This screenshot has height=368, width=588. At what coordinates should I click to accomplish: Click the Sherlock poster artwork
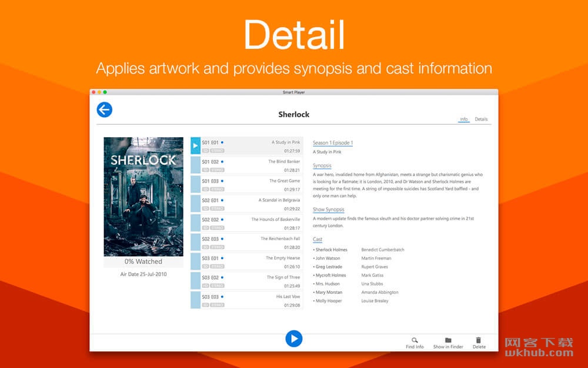tap(143, 197)
